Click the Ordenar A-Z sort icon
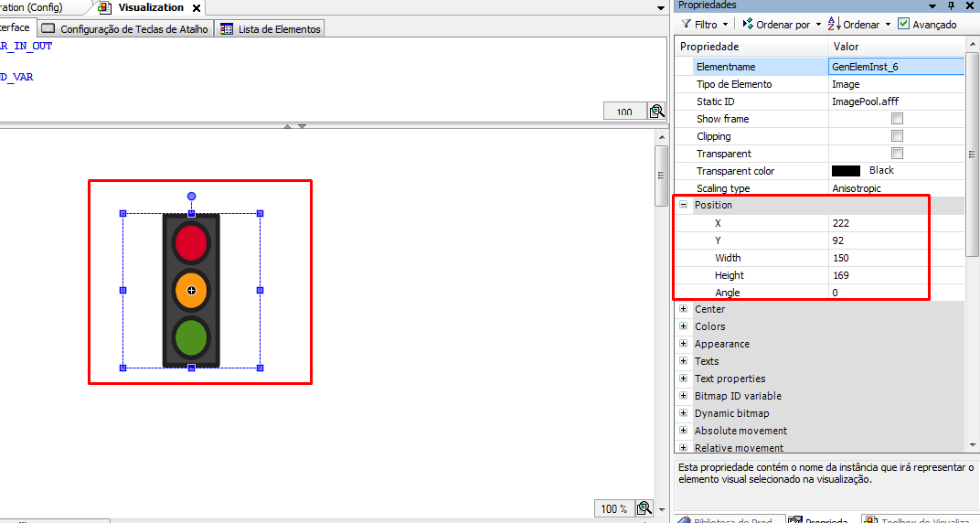The width and height of the screenshot is (980, 523). (833, 25)
